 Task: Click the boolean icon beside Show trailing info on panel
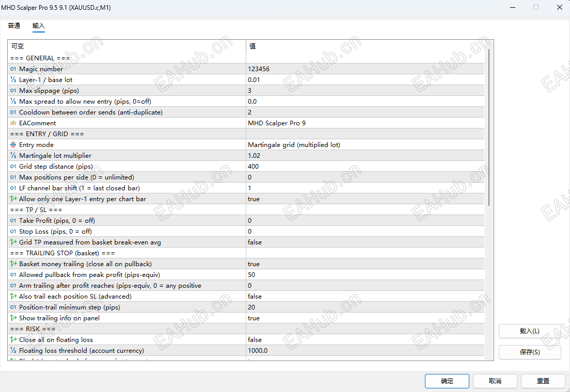13,318
